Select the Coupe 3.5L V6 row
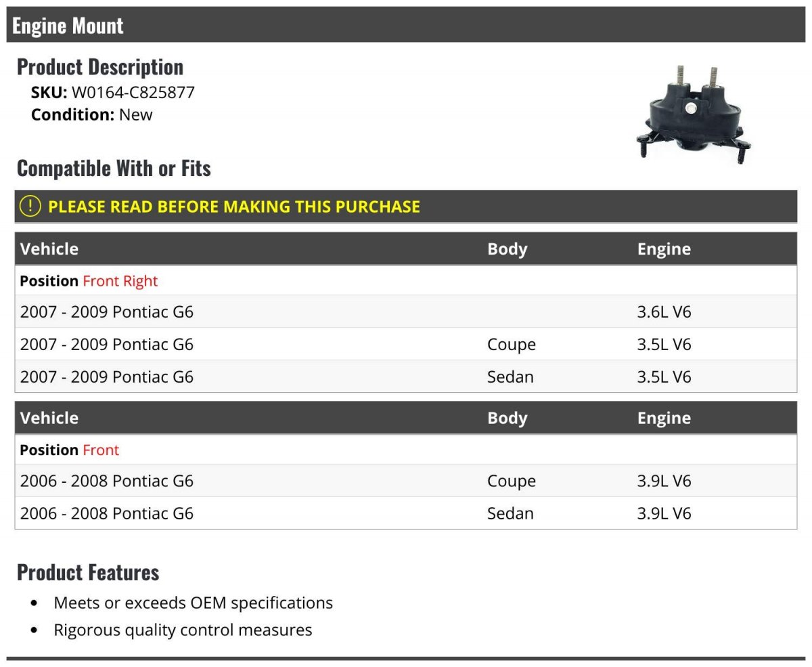The width and height of the screenshot is (812, 667). click(406, 344)
